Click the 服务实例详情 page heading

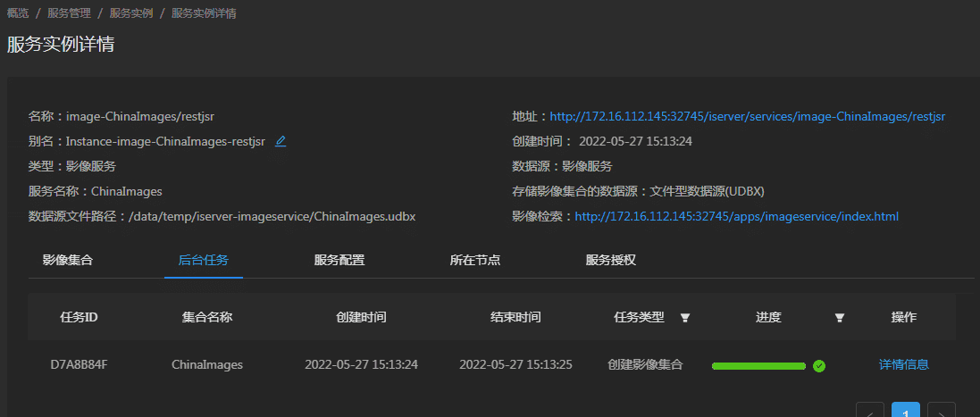(x=61, y=45)
